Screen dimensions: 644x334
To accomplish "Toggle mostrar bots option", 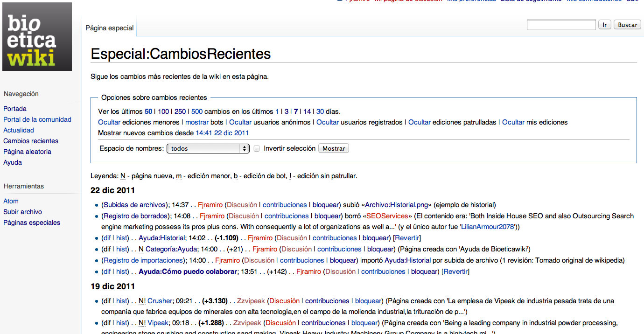I will [x=196, y=122].
